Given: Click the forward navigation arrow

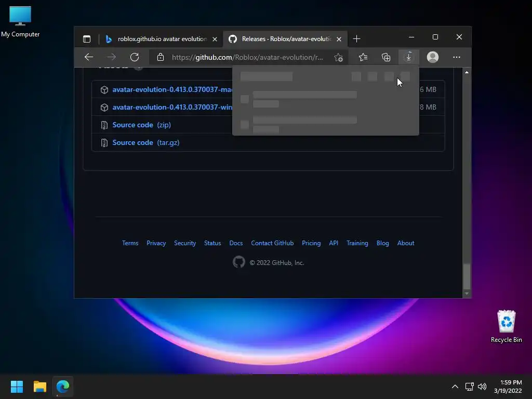Looking at the screenshot, I should 112,57.
